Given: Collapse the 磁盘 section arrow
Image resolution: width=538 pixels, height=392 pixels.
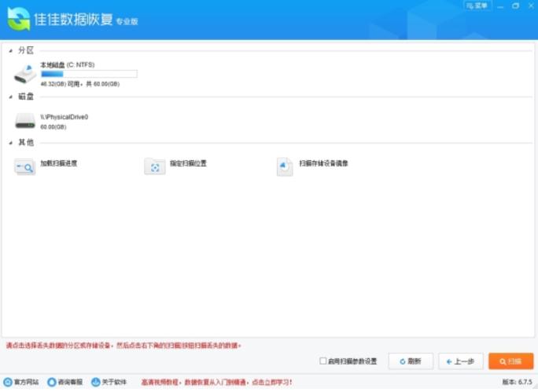Looking at the screenshot, I should point(11,97).
